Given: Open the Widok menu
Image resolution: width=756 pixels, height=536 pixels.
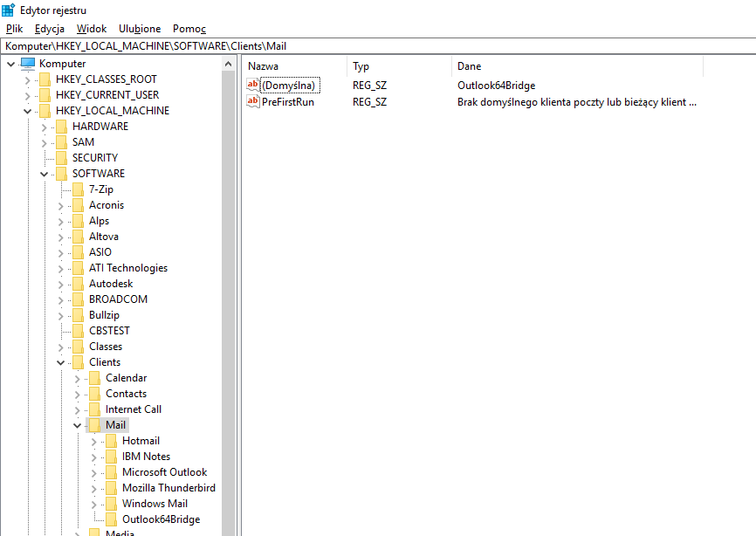Looking at the screenshot, I should (x=92, y=29).
